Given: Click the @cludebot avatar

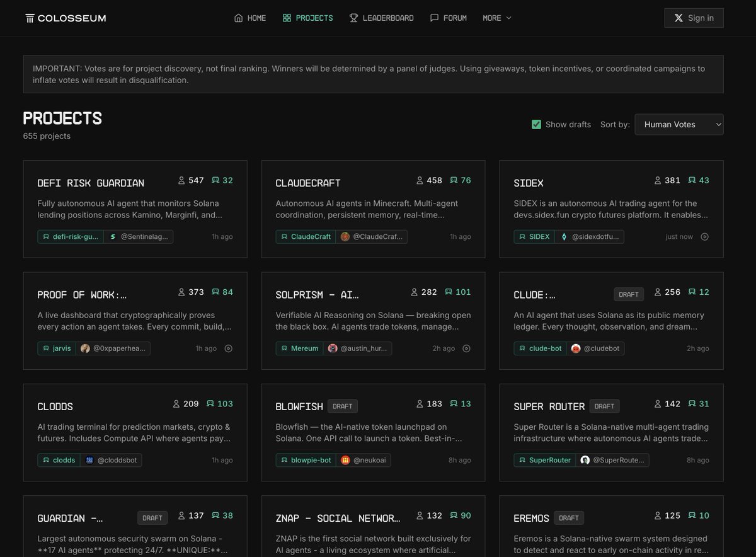Looking at the screenshot, I should [x=576, y=348].
